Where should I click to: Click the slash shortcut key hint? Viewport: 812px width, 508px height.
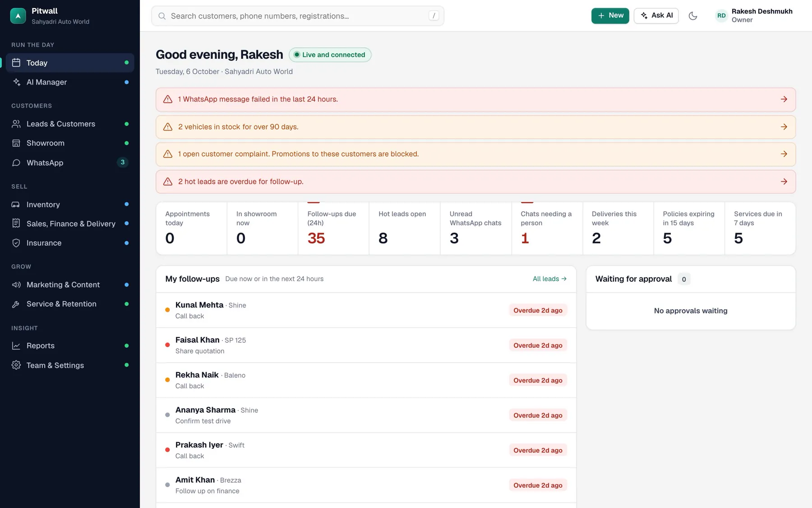pos(434,16)
